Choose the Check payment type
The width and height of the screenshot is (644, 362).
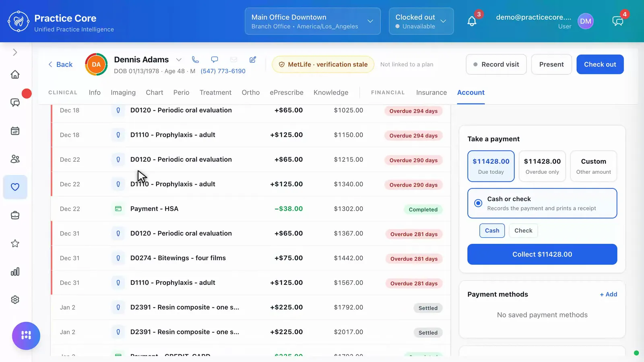pos(523,230)
